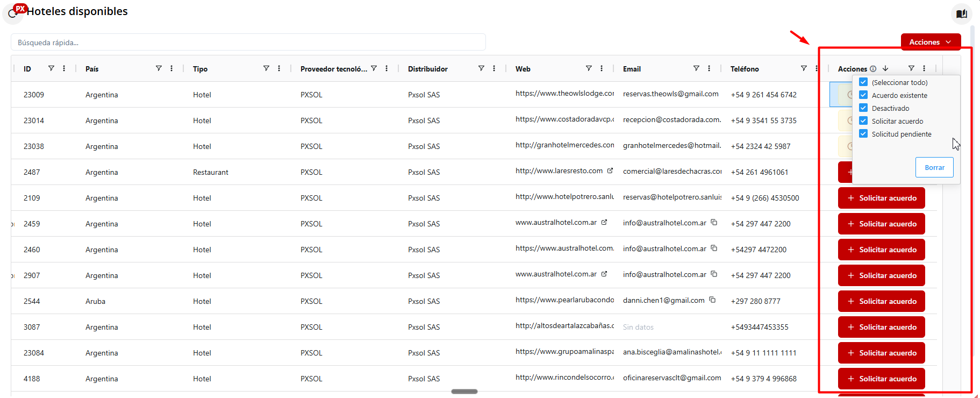Viewport: 980px width, 398px height.
Task: Click Solicitar acuerdo for hotel ID 2544
Action: click(x=881, y=301)
